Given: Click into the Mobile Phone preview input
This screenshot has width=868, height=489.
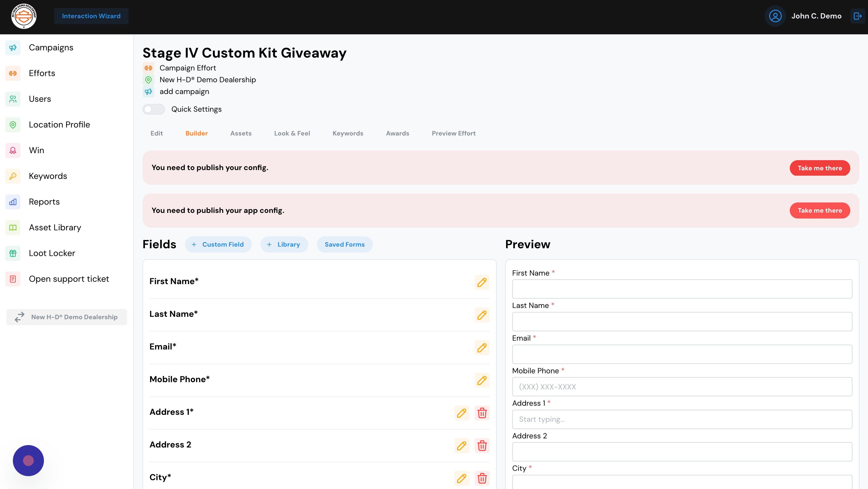Looking at the screenshot, I should coord(682,387).
